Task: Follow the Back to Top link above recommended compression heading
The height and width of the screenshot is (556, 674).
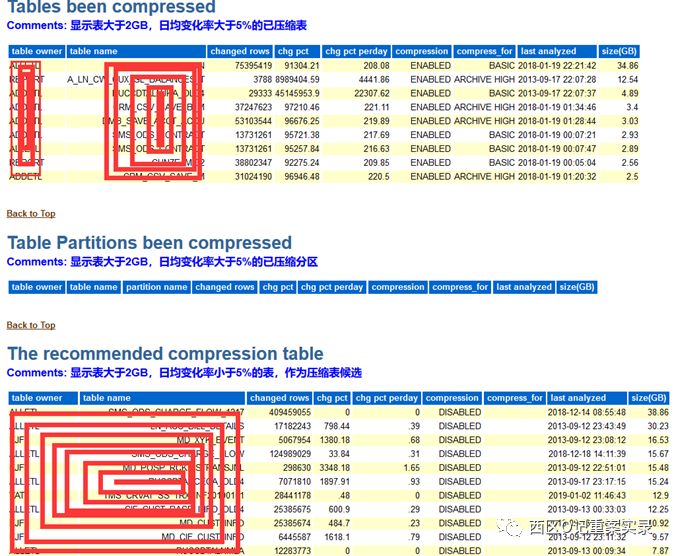Action: 31,325
